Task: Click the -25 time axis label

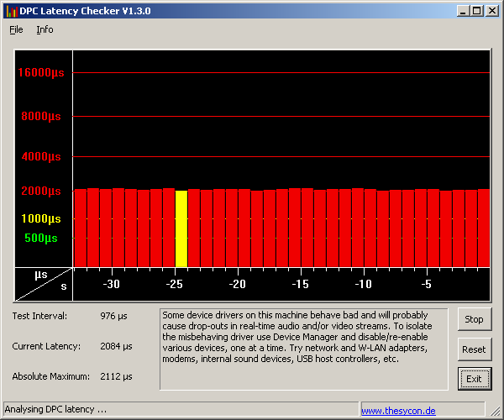Action: pyautogui.click(x=174, y=284)
